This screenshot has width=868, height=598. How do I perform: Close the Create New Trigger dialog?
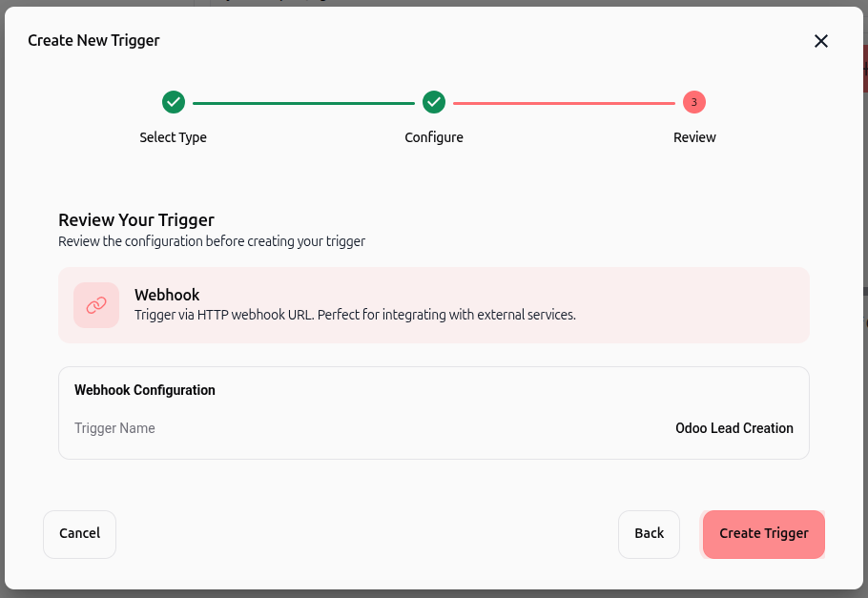[821, 41]
